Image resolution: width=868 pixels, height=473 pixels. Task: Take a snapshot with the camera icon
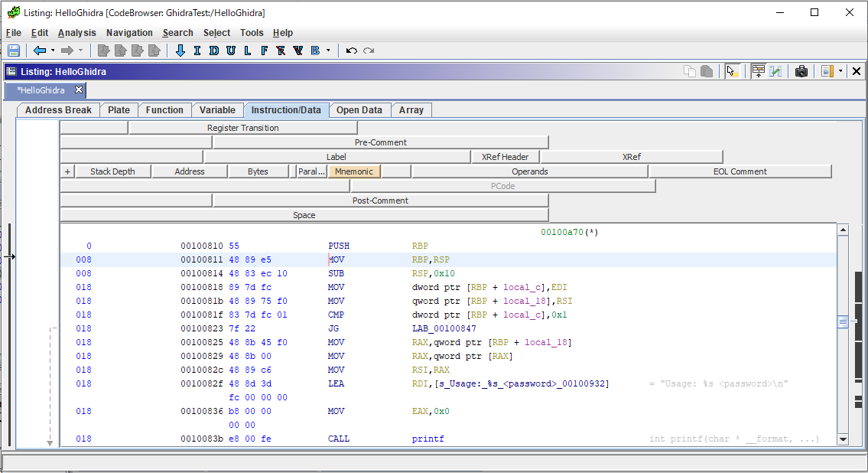[x=801, y=71]
